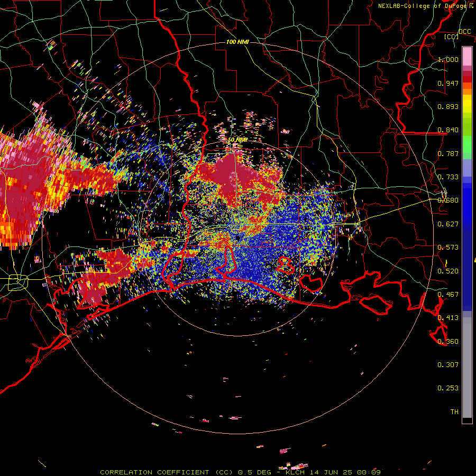Click the 0.627 scale label
The width and height of the screenshot is (476, 476).
click(x=448, y=224)
